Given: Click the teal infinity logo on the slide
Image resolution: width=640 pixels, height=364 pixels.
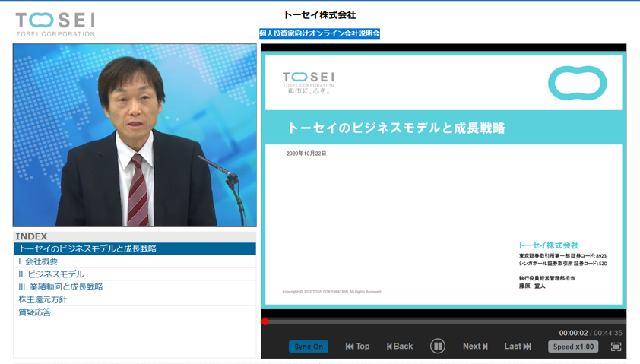Looking at the screenshot, I should point(577,83).
